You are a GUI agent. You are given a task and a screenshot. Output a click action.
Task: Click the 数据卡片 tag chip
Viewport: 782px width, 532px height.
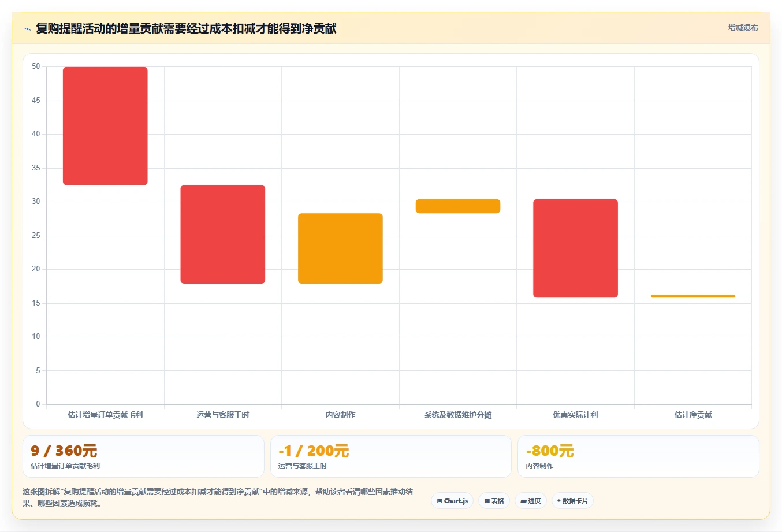[x=572, y=501]
